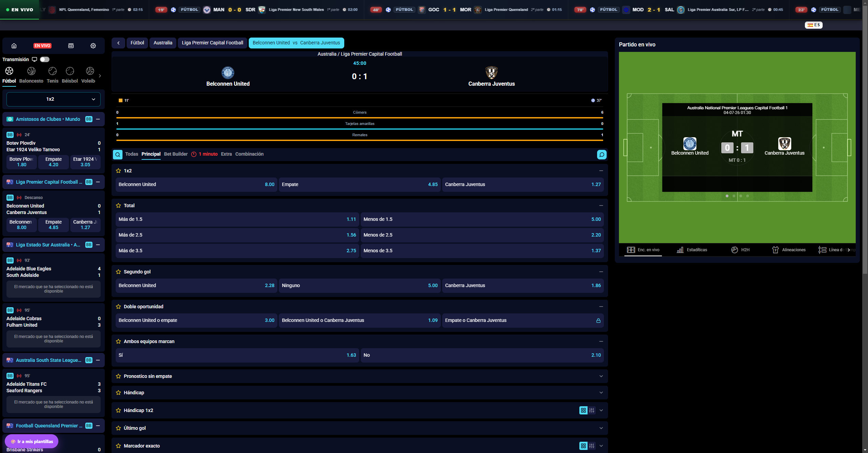Open the market search magnifier icon
Screen dimensions: 868x453
(118, 155)
